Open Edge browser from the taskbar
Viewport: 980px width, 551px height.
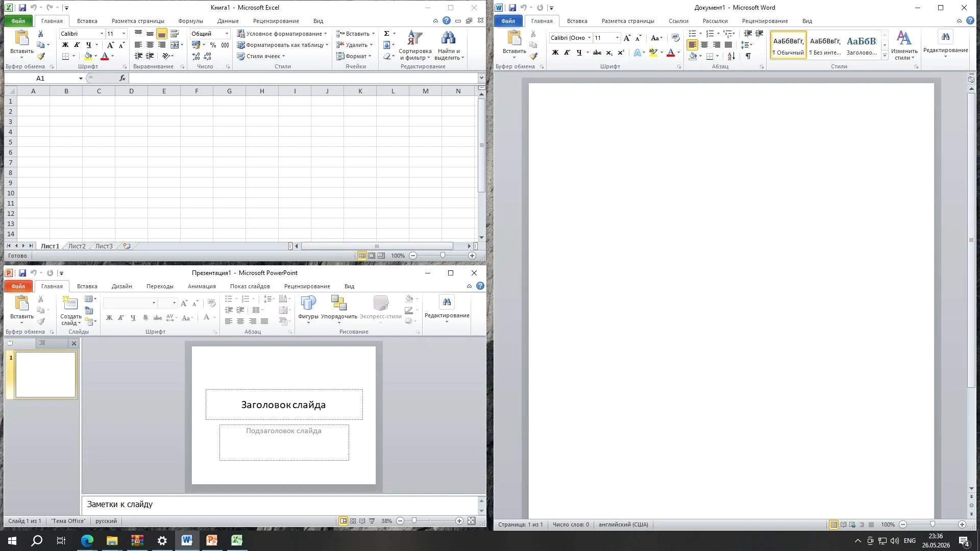coord(87,541)
